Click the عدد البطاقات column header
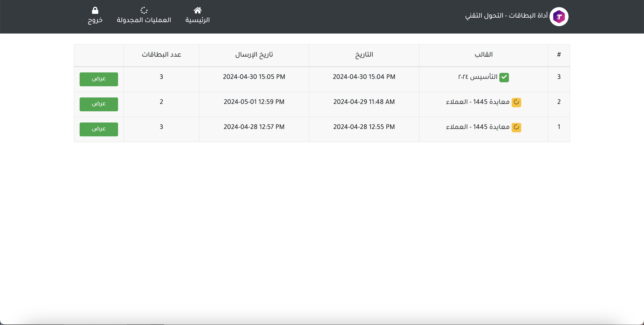 click(161, 55)
